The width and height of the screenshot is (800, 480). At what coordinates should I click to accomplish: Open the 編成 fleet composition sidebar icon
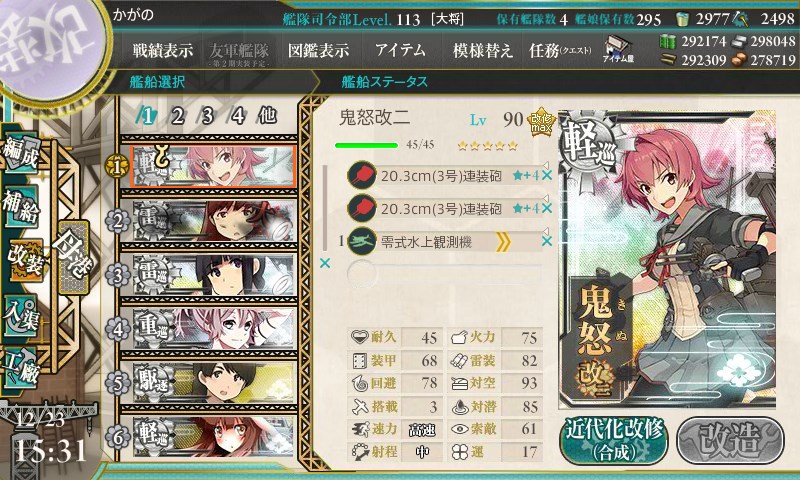tap(22, 152)
